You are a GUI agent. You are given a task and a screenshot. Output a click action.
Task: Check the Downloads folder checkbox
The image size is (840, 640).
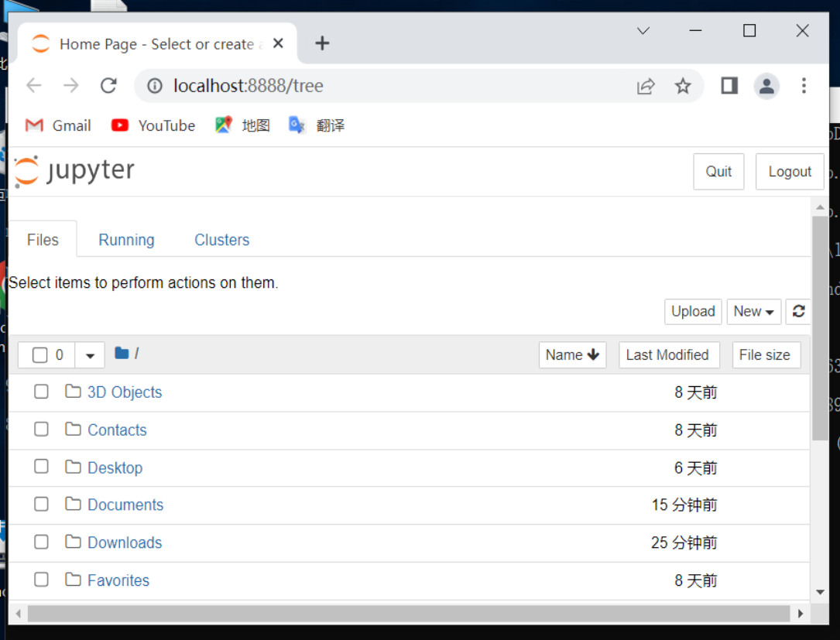(x=41, y=541)
